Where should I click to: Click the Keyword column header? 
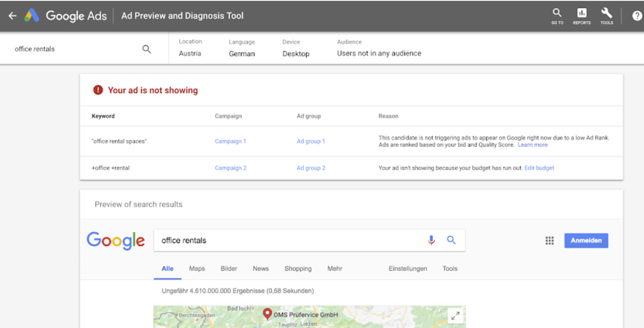(103, 116)
